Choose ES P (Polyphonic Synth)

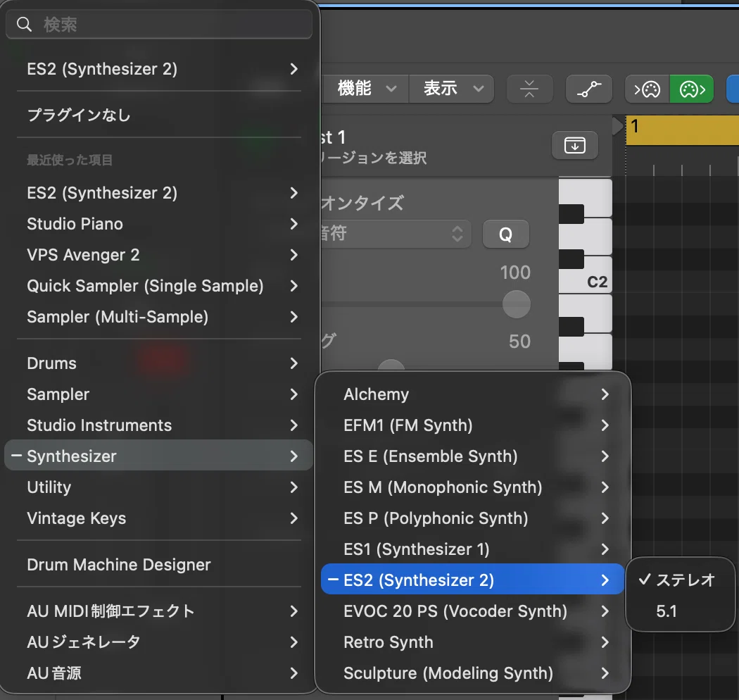(473, 518)
